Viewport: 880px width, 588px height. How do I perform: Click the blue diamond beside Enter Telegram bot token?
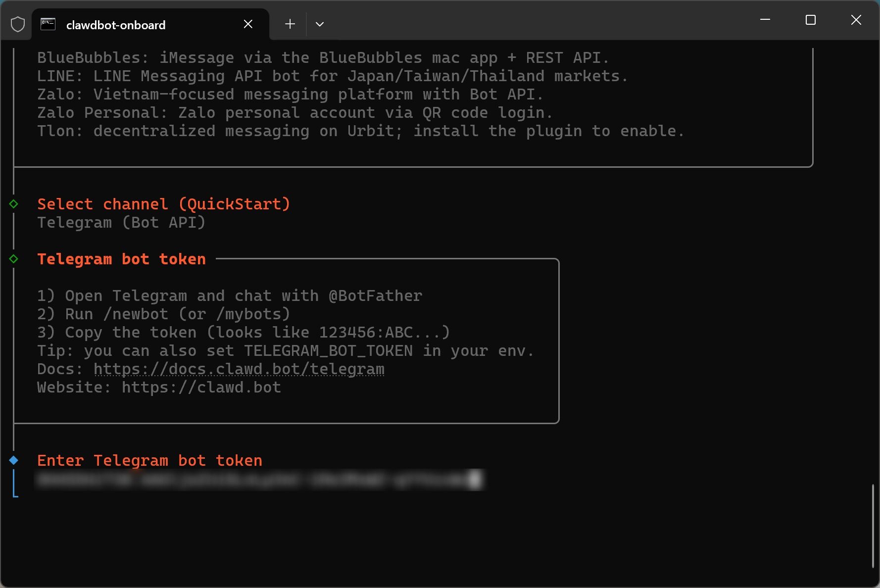coord(14,460)
